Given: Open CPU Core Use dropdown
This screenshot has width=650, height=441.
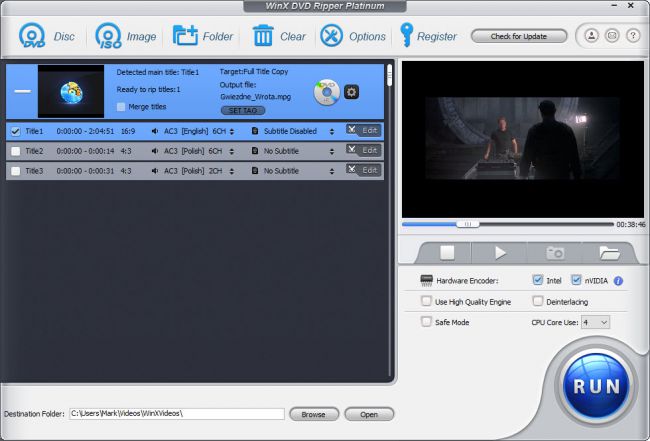Looking at the screenshot, I should pos(595,322).
